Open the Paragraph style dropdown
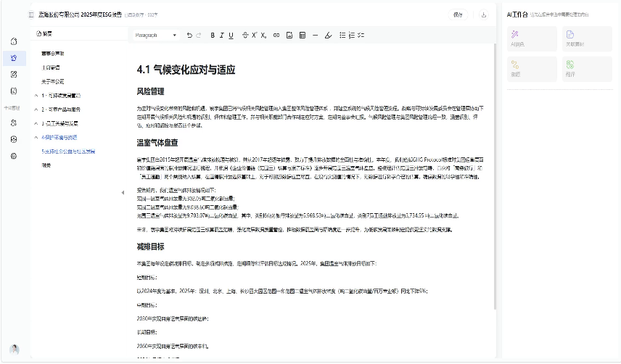The image size is (621, 364). point(156,36)
